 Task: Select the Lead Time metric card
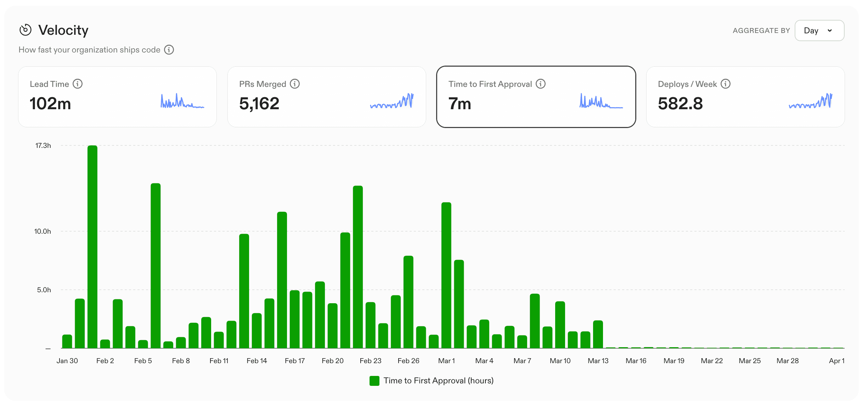click(x=117, y=96)
